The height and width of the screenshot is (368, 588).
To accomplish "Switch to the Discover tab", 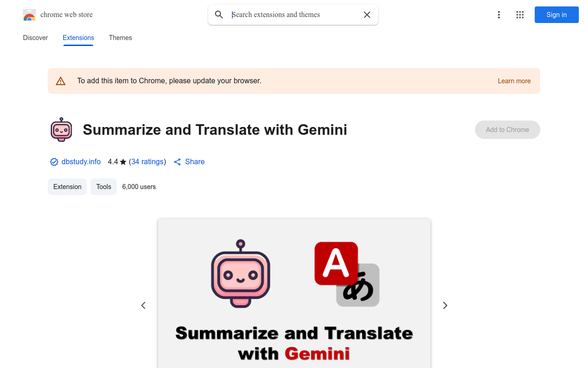I will click(x=35, y=38).
